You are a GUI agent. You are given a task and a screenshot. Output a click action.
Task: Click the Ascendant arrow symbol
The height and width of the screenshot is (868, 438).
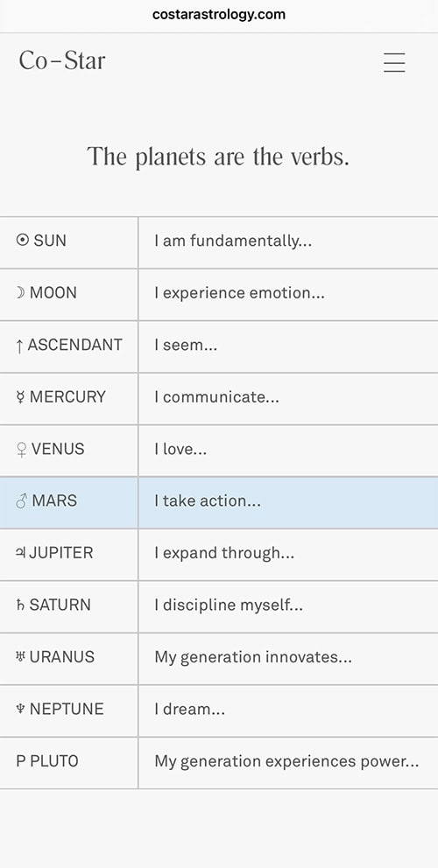tap(19, 346)
